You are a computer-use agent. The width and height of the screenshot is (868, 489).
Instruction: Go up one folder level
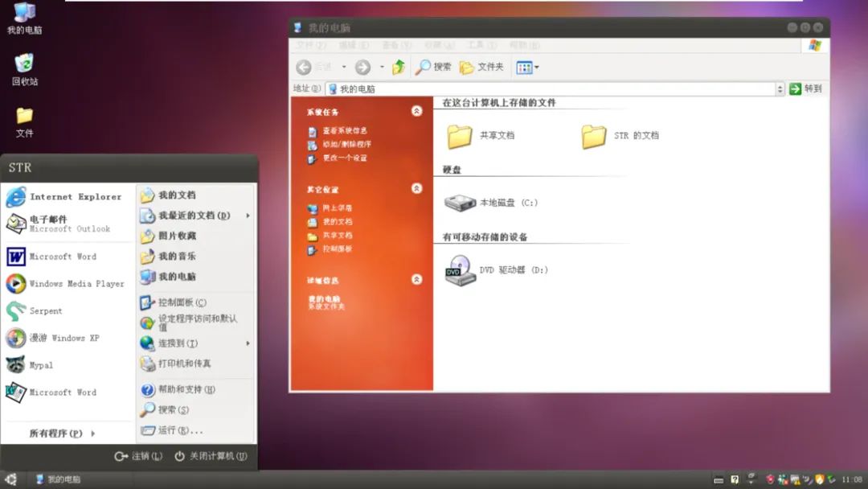pyautogui.click(x=399, y=67)
